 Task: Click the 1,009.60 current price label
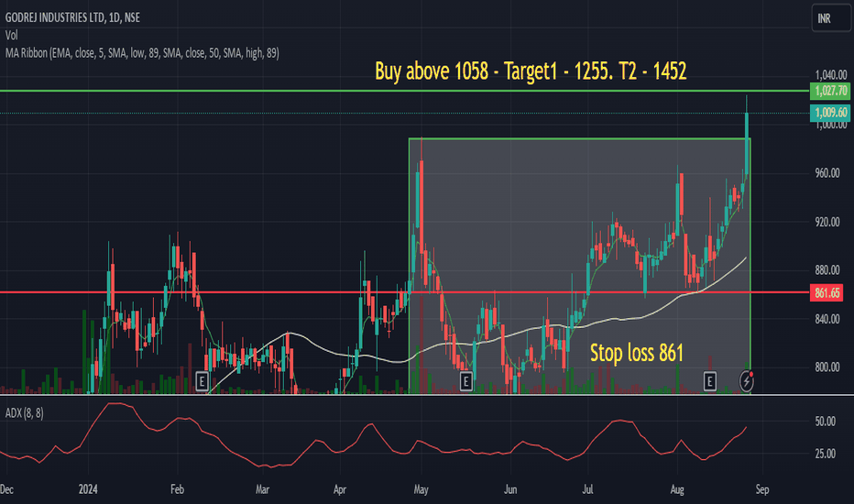pyautogui.click(x=830, y=113)
